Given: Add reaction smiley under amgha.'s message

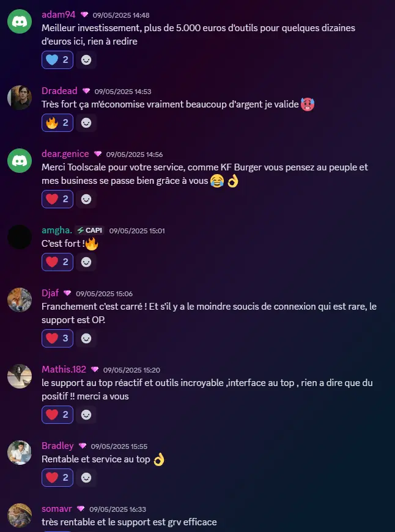Looking at the screenshot, I should point(86,262).
